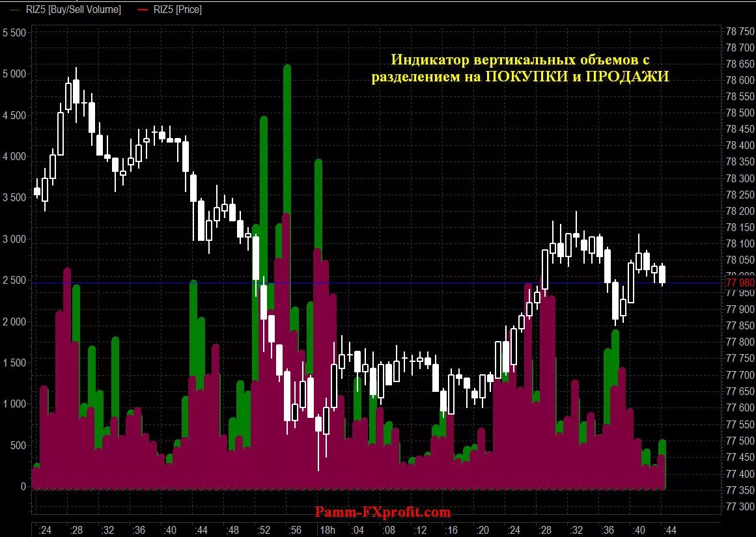Screen dimensions: 756x537
Task: Click the red 77 980 current price marker
Action: pos(740,282)
